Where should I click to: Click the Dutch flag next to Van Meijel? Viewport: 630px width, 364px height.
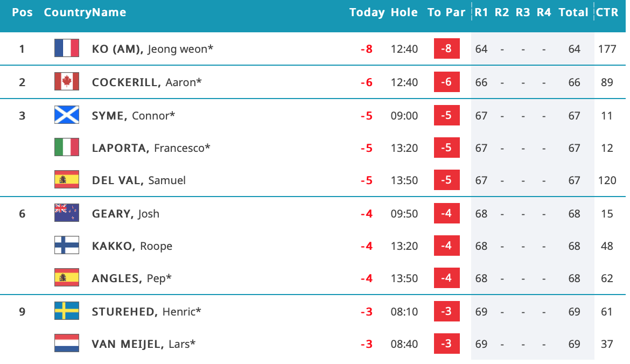coord(67,344)
